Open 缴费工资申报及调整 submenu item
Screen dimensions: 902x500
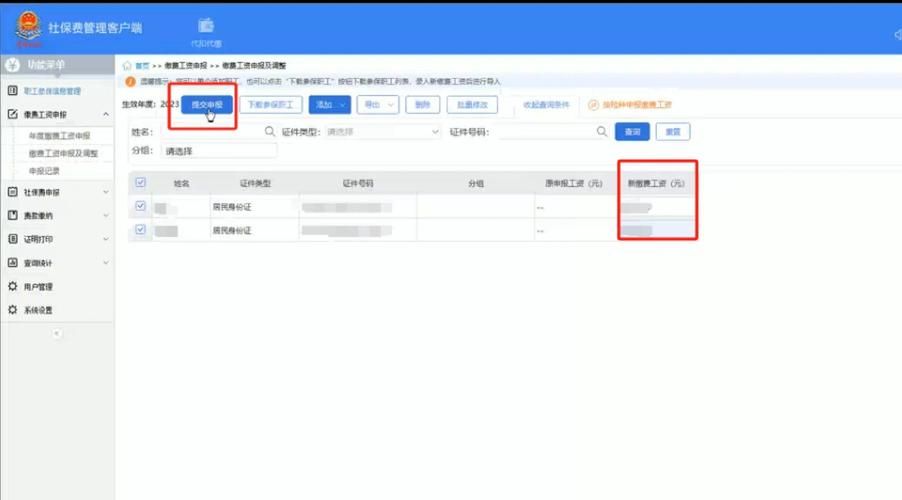pyautogui.click(x=63, y=154)
